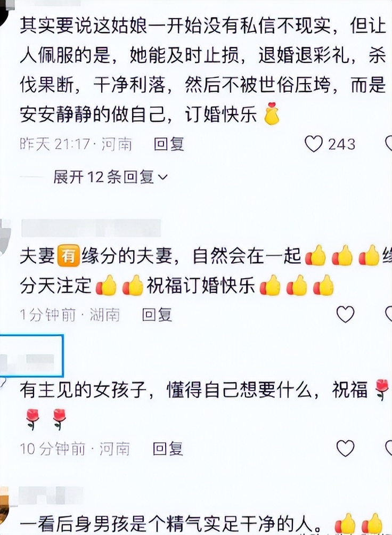
Task: Tap the comment text starting 其实要说这姑娘
Action: [202, 70]
